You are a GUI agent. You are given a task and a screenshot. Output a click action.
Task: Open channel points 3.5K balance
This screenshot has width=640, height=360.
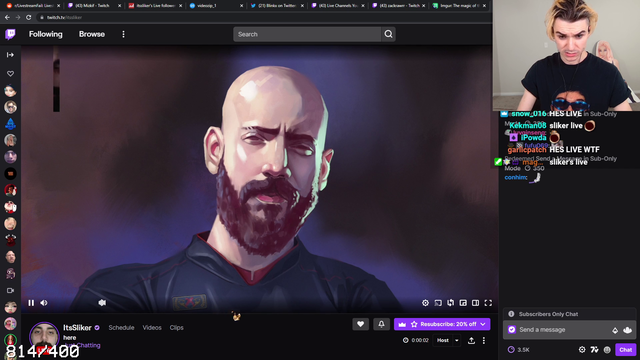click(x=519, y=350)
